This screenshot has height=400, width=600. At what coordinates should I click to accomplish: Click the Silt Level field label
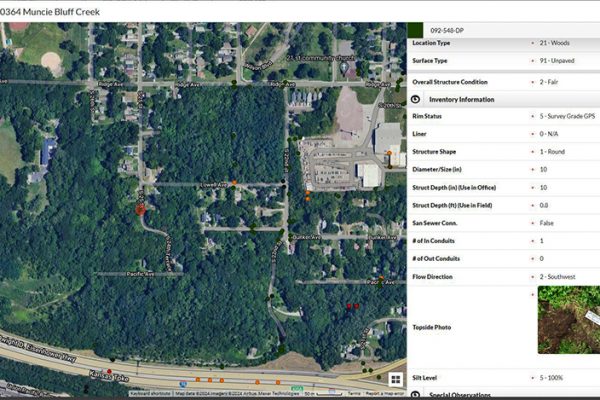(x=424, y=377)
